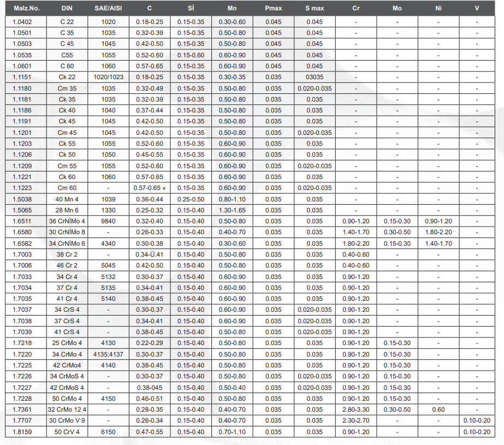The height and width of the screenshot is (445, 504).
Task: Select the Pmax column header
Action: 273,9
